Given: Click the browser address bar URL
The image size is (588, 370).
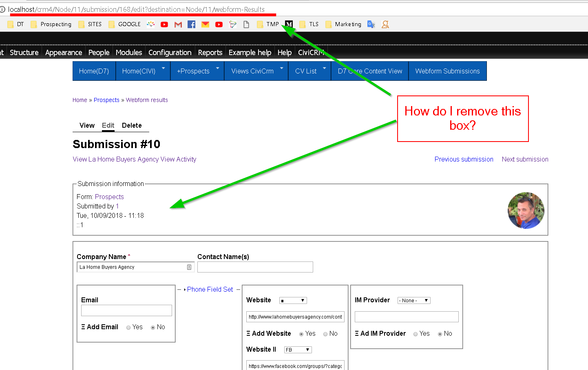Looking at the screenshot, I should 137,9.
